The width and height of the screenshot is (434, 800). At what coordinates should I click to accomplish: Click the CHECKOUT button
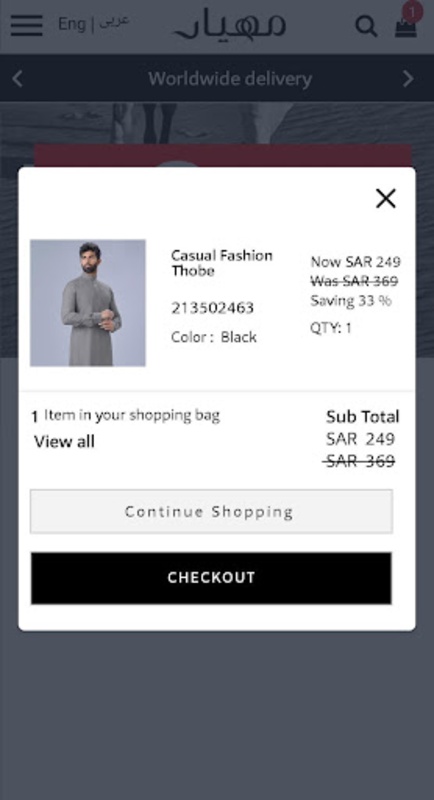[x=211, y=578]
